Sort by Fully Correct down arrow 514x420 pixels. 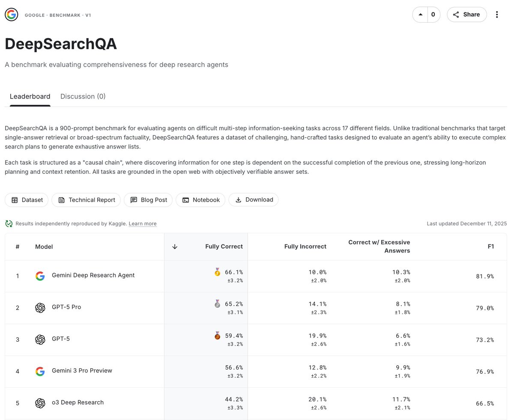point(175,247)
